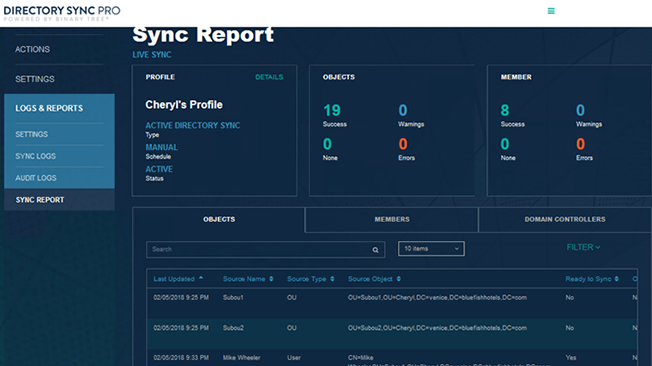Click the Sync Report page heading
The width and height of the screenshot is (652, 366).
tap(203, 35)
